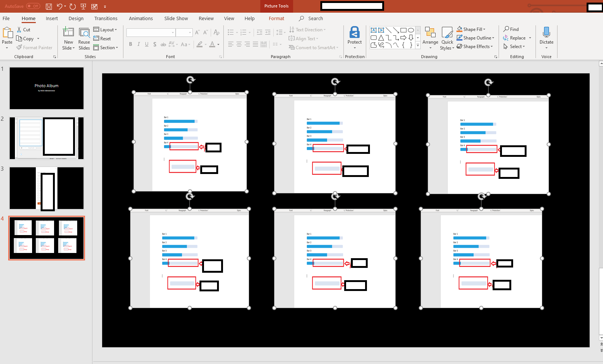
Task: Open the File menu
Action: [6, 18]
